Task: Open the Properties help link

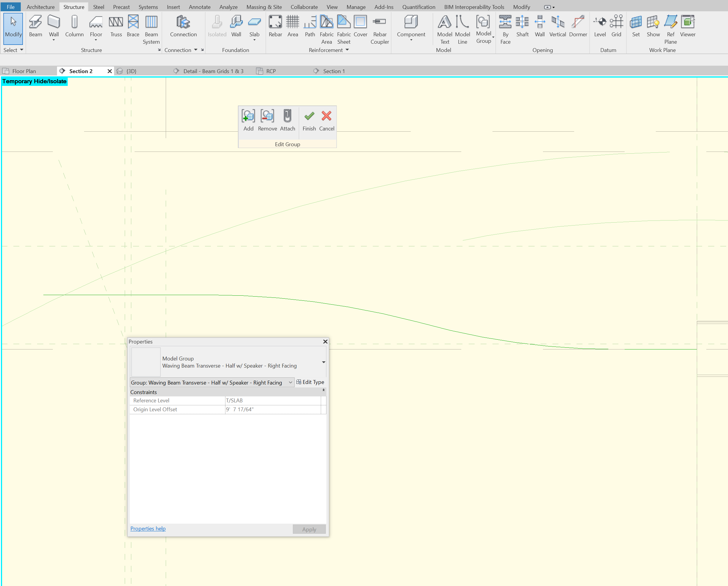Action: click(148, 528)
